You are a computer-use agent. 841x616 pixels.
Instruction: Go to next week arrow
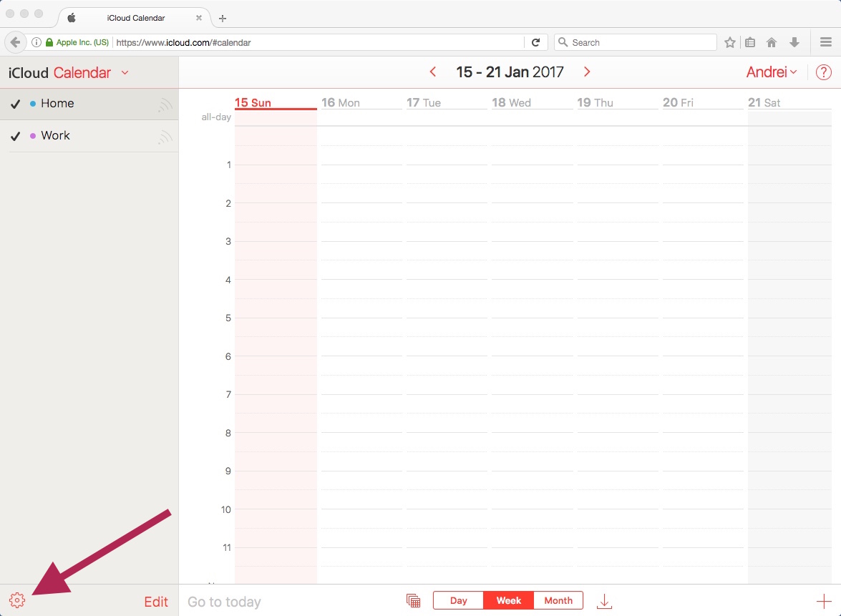click(x=587, y=72)
